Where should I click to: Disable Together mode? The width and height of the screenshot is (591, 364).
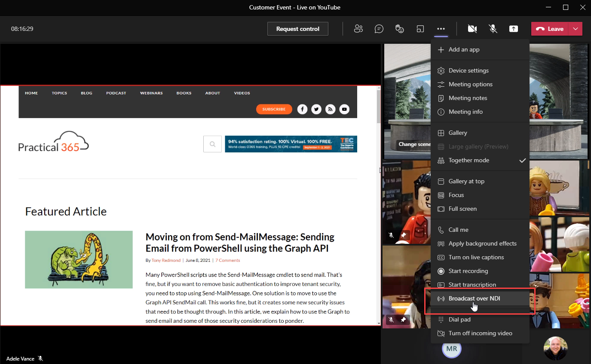[469, 160]
